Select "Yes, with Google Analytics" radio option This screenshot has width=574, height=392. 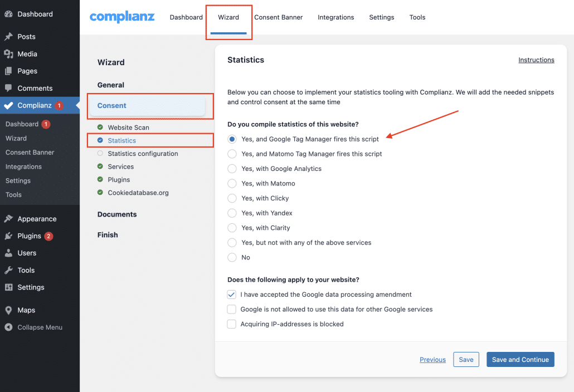[232, 169]
